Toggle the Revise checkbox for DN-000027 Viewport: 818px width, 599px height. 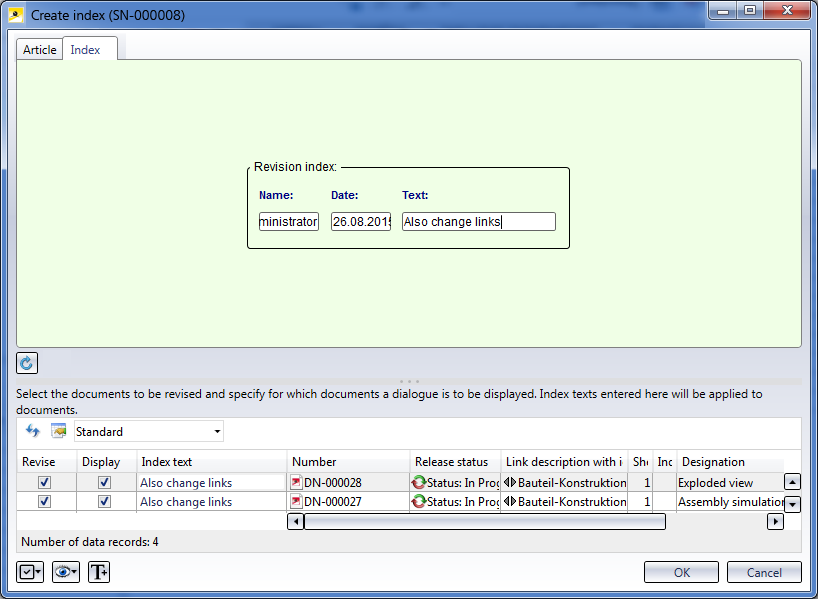tap(44, 501)
